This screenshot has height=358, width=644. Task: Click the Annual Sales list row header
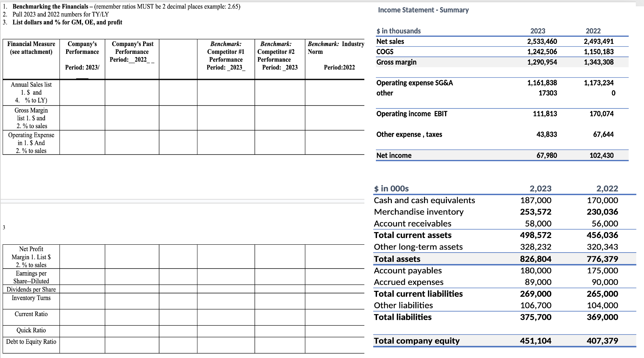click(31, 92)
